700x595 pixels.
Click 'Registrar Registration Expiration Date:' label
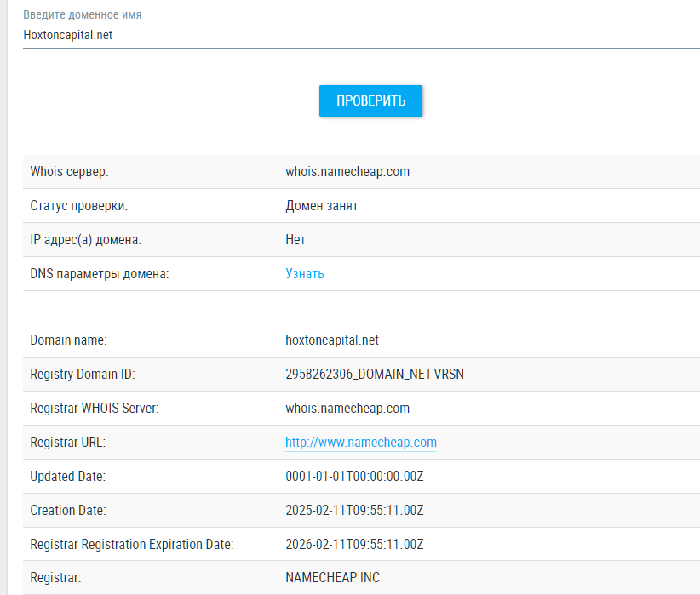[x=132, y=545]
